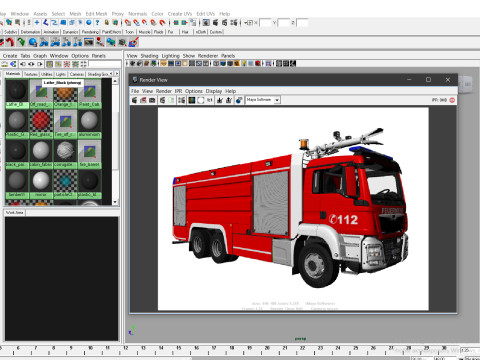Click the dark monitor shelf icon
The height and width of the screenshot is (360, 480).
pyautogui.click(x=89, y=42)
